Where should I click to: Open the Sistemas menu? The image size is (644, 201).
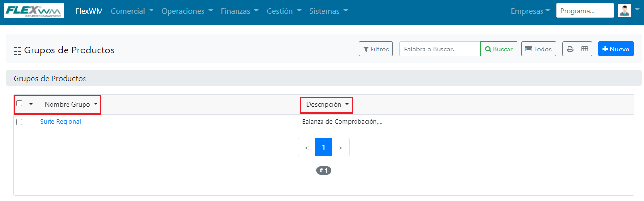point(328,11)
